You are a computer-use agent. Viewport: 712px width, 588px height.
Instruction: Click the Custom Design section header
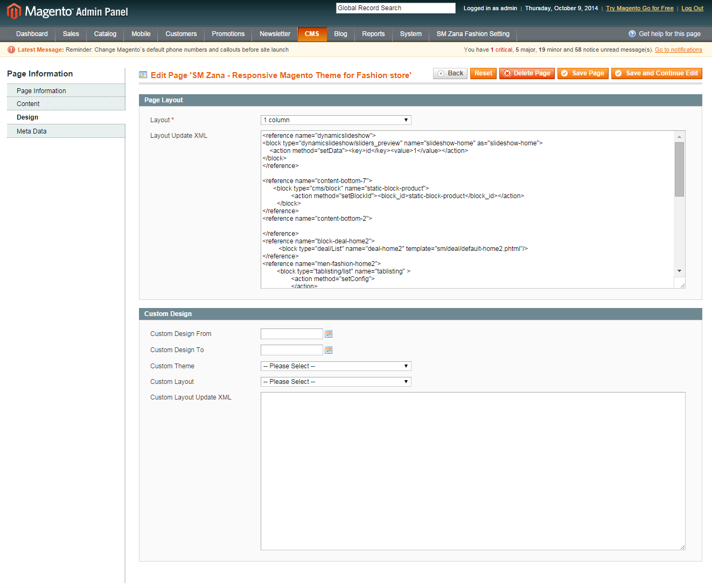click(x=421, y=314)
